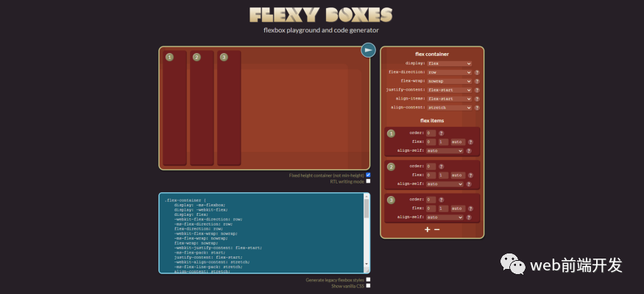This screenshot has height=294, width=644.
Task: Open the align-items dropdown
Action: pyautogui.click(x=449, y=99)
